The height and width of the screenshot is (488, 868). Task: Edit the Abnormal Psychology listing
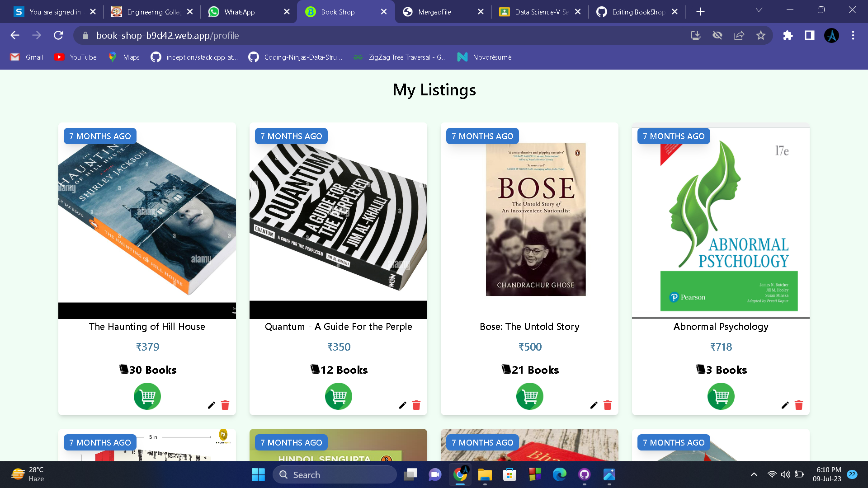(785, 405)
